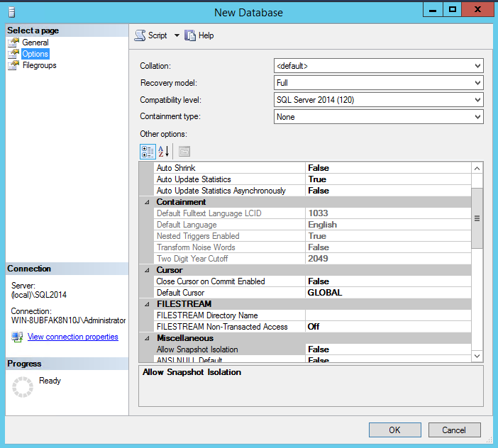
Task: Maximize the New Database window
Action: (x=453, y=10)
